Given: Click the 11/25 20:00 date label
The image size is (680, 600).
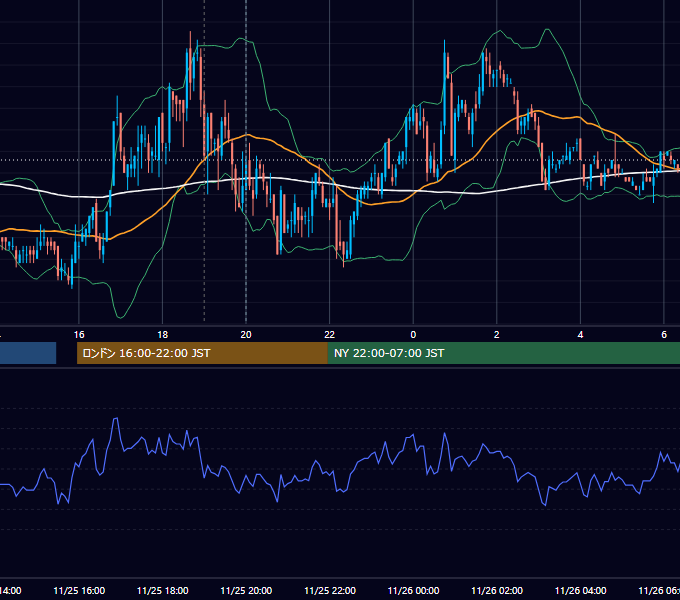Looking at the screenshot, I should (246, 591).
